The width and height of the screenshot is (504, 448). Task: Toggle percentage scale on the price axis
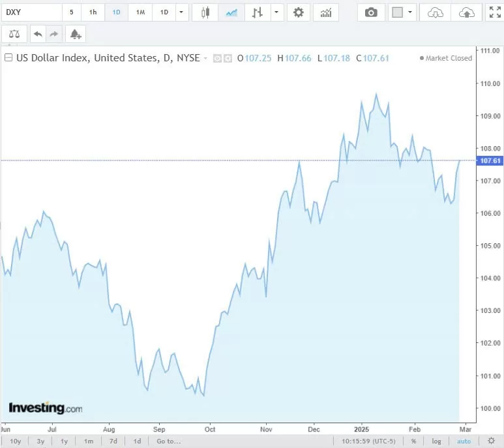413,441
